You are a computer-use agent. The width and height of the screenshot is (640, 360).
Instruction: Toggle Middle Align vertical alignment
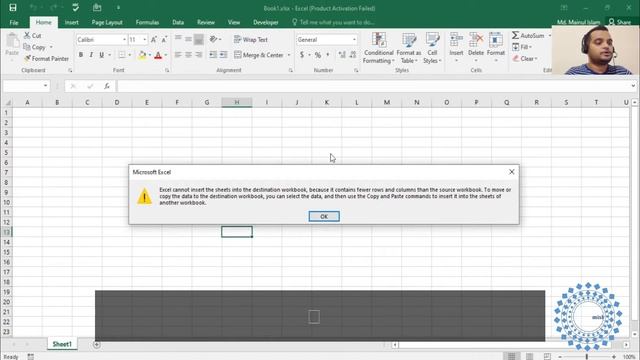tap(188, 39)
